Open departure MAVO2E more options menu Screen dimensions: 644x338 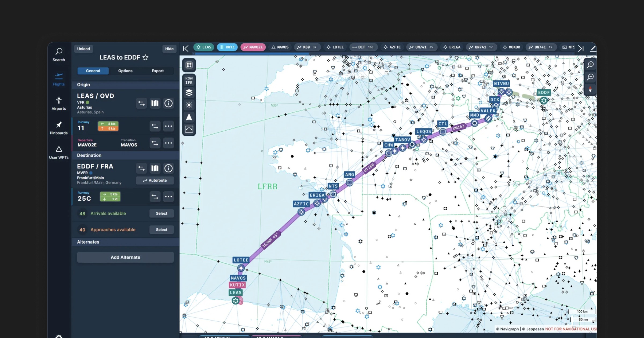coord(168,143)
